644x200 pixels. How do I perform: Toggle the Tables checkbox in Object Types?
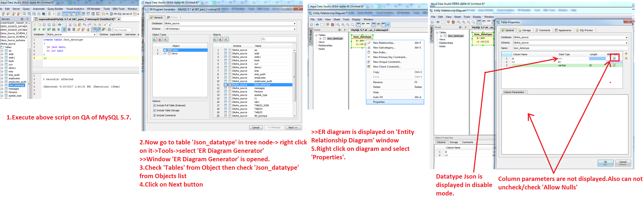(x=170, y=50)
